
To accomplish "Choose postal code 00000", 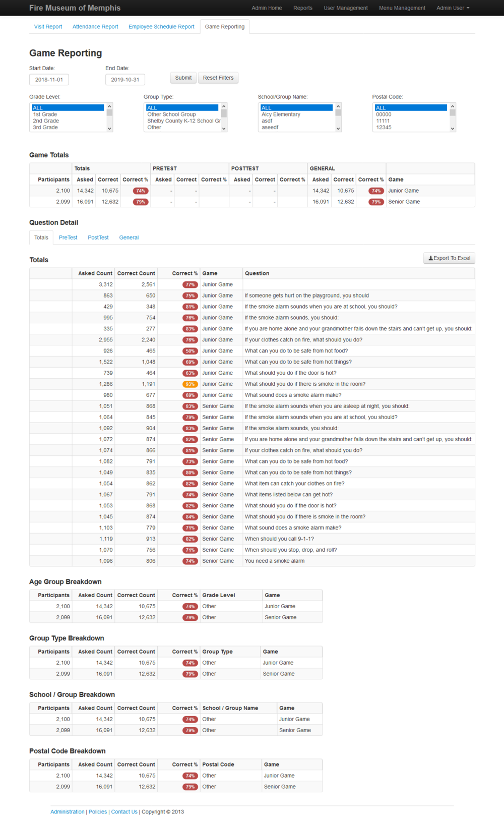I will point(411,114).
